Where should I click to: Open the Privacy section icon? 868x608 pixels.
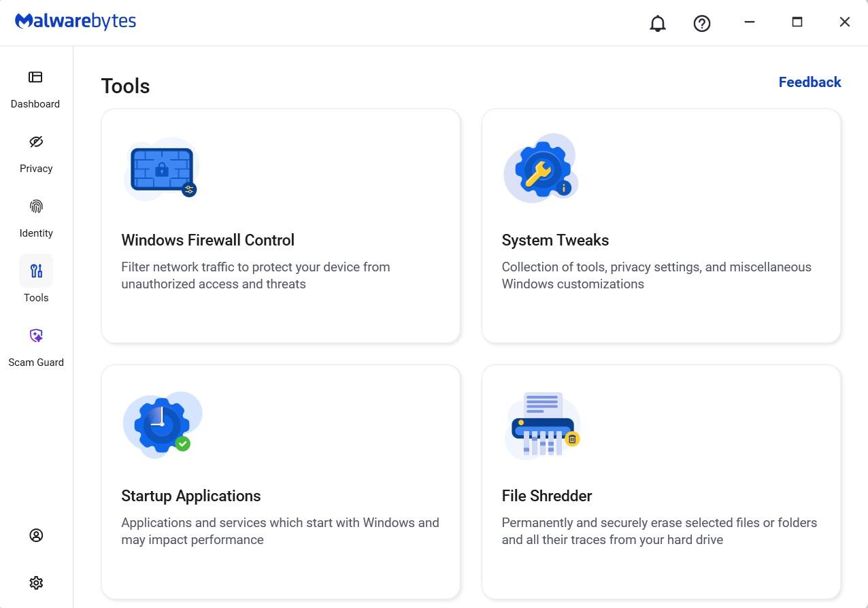click(36, 141)
